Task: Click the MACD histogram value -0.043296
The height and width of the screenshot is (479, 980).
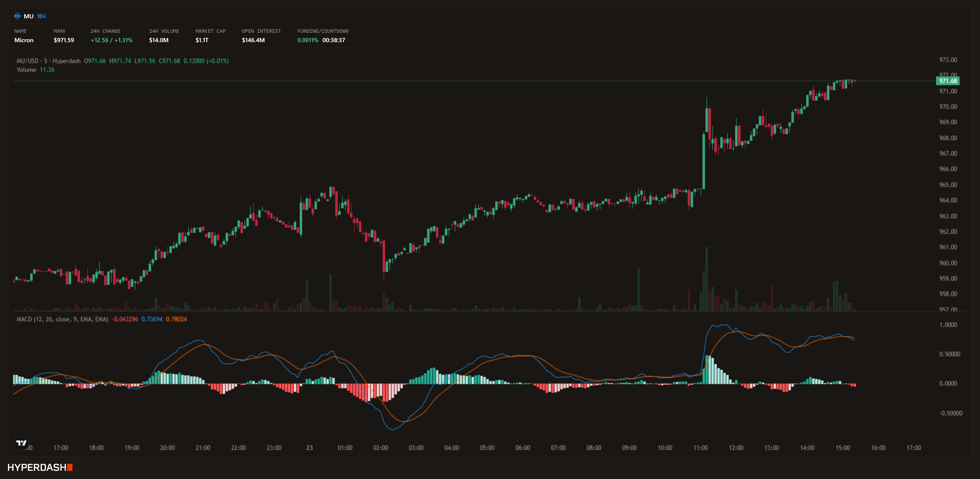Action: [125, 319]
